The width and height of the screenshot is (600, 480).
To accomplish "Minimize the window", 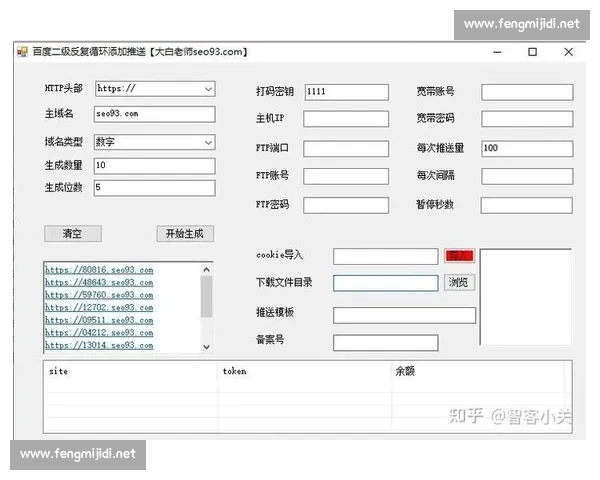I will point(497,52).
